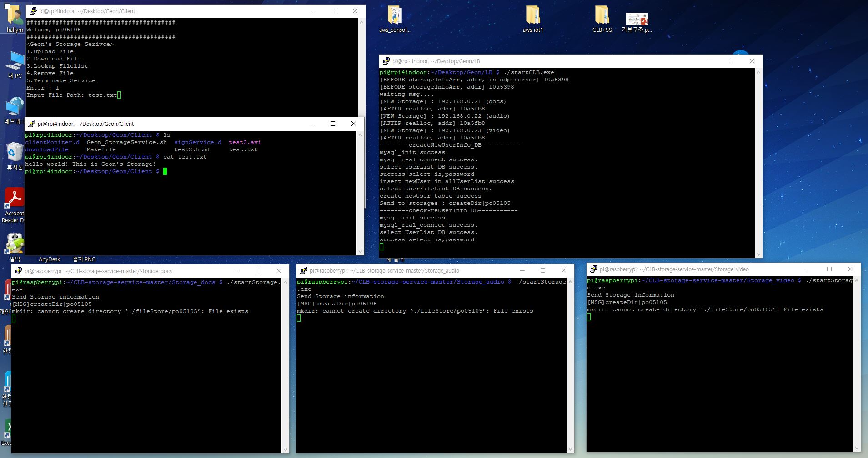Maximize the top Geon/Client menu window

[334, 11]
